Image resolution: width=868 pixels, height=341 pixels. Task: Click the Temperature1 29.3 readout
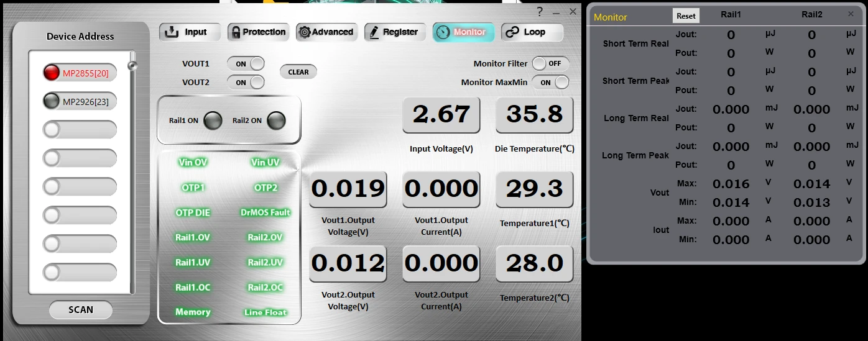pyautogui.click(x=535, y=189)
